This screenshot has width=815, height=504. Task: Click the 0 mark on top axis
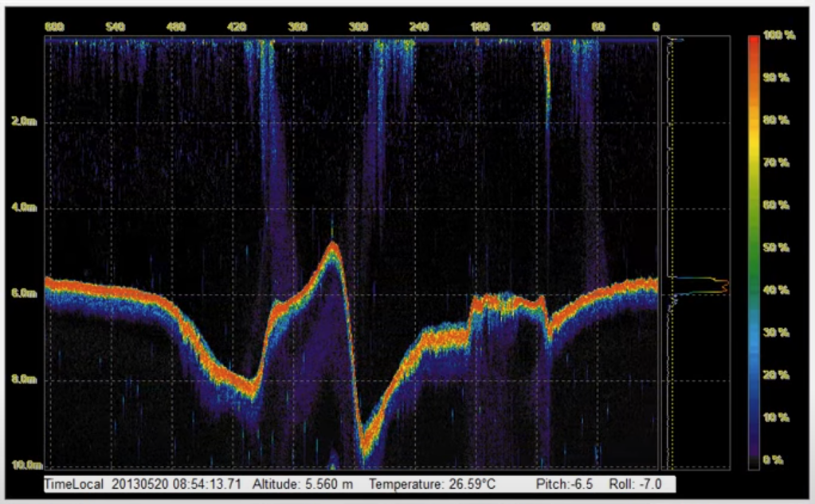(x=655, y=26)
